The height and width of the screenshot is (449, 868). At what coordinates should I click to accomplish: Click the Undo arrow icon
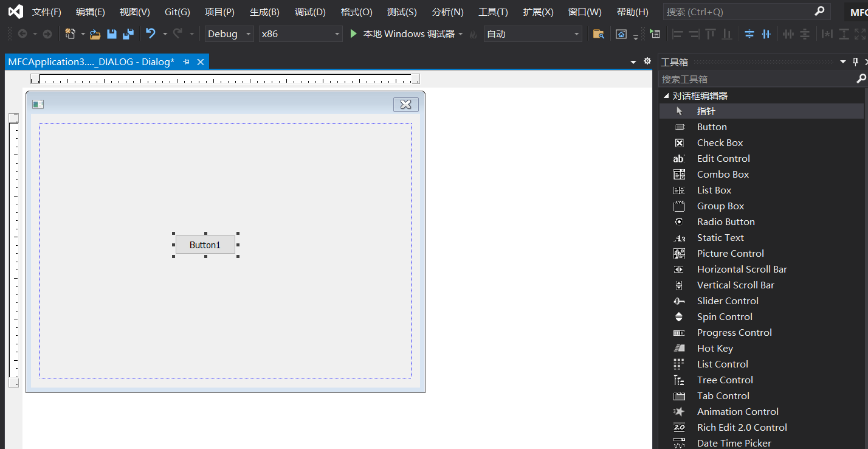[151, 34]
